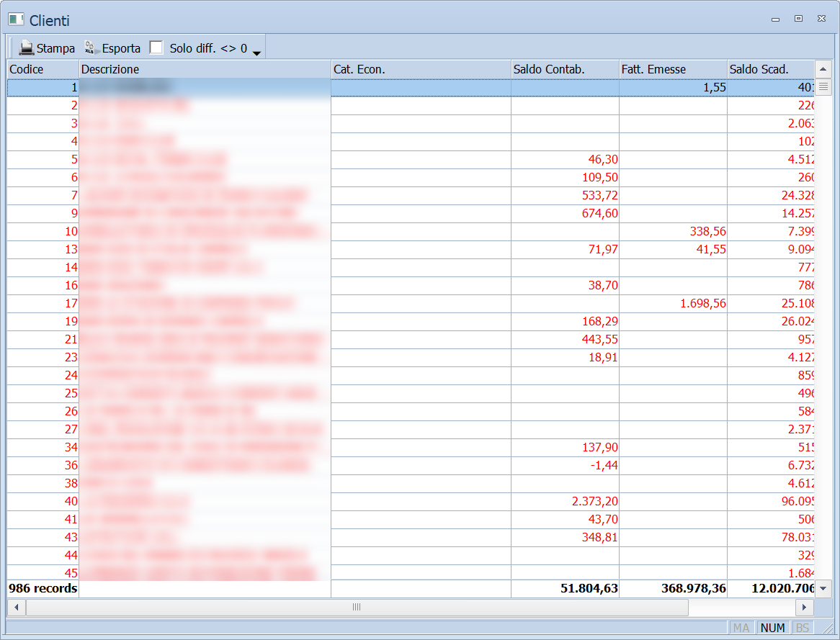Click the 986 records footer cell
The height and width of the screenshot is (640, 840).
click(43, 589)
